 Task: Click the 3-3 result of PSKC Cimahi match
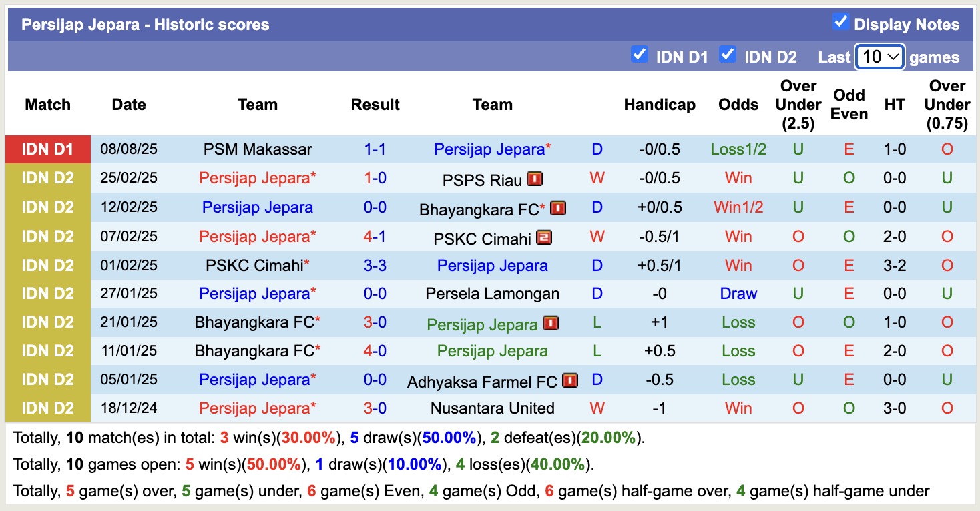(375, 266)
